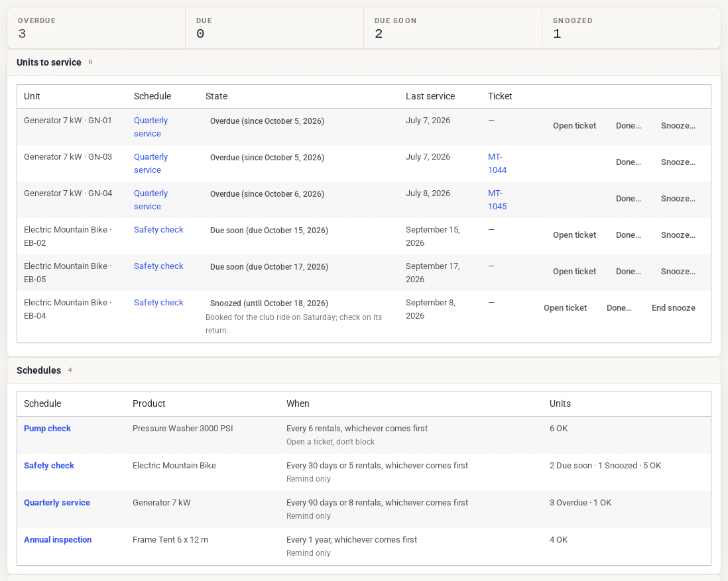Mark Generator GN-04 as Done

tap(628, 199)
